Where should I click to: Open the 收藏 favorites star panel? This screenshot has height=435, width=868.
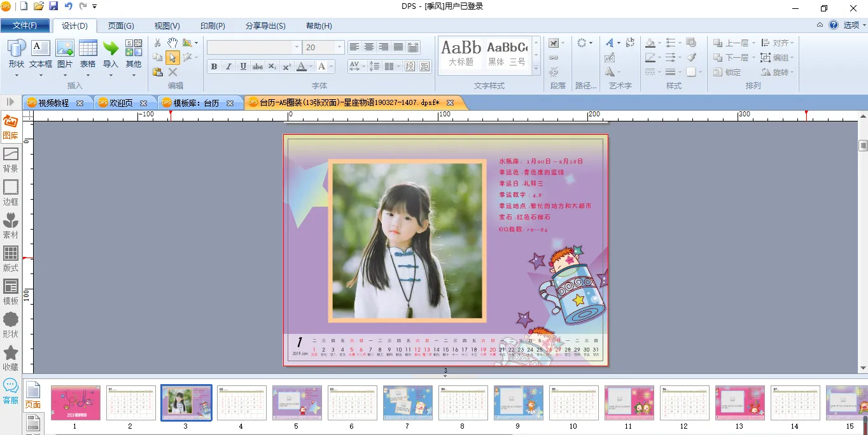[10, 359]
